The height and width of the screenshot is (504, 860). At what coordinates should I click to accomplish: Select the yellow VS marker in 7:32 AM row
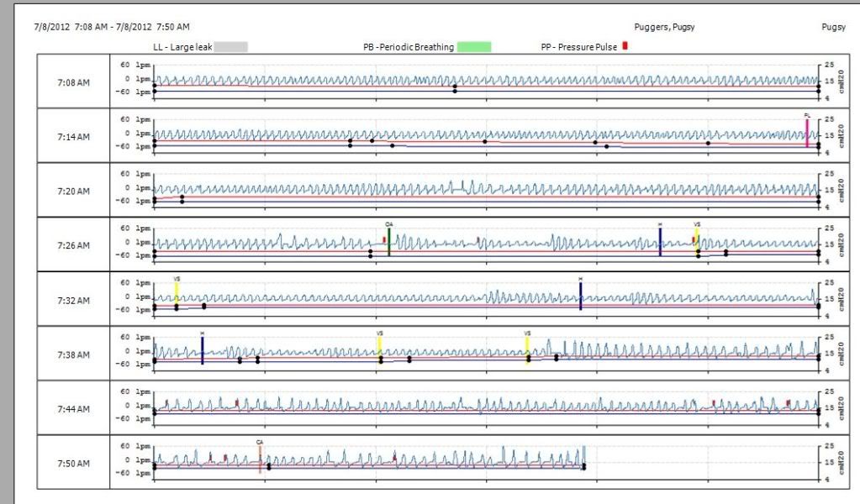point(177,294)
